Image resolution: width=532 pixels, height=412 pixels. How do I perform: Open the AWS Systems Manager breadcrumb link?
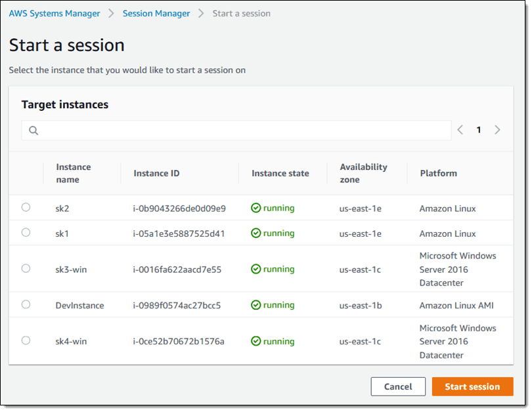[54, 13]
